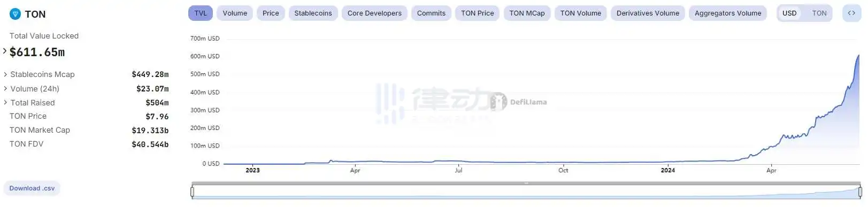868x207 pixels.
Task: Select USD denomination
Action: click(x=789, y=13)
